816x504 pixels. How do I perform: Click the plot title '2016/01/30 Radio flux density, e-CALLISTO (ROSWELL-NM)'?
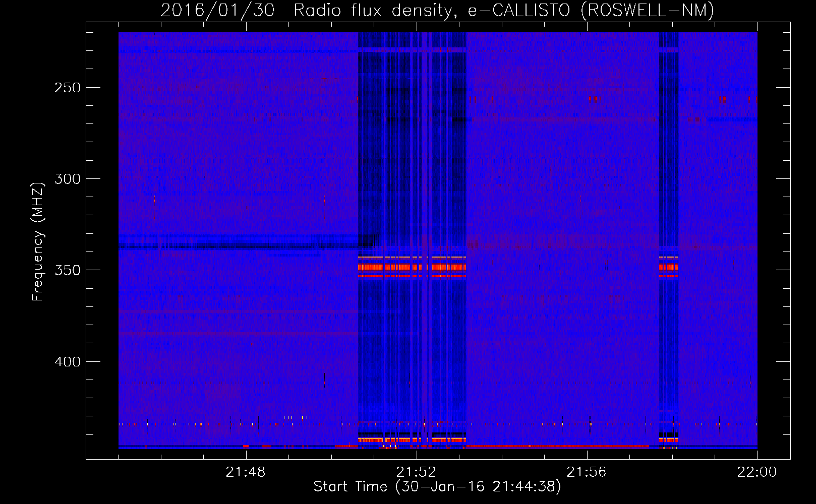(437, 10)
